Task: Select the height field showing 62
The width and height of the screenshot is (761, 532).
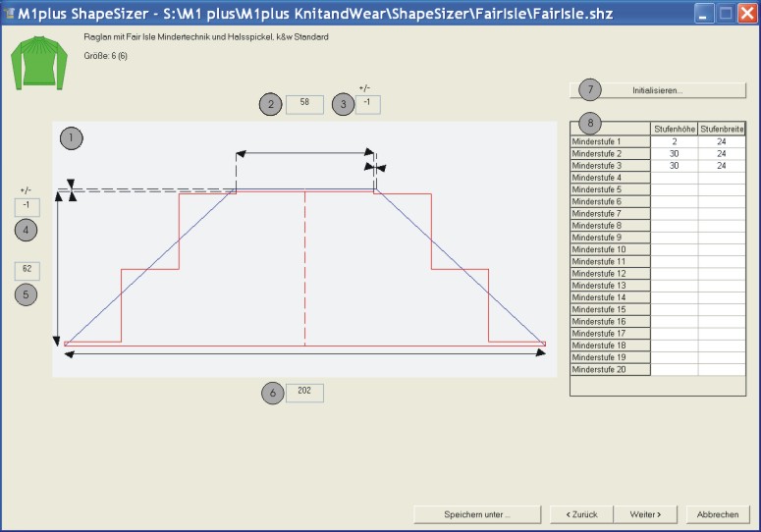Action: 27,269
